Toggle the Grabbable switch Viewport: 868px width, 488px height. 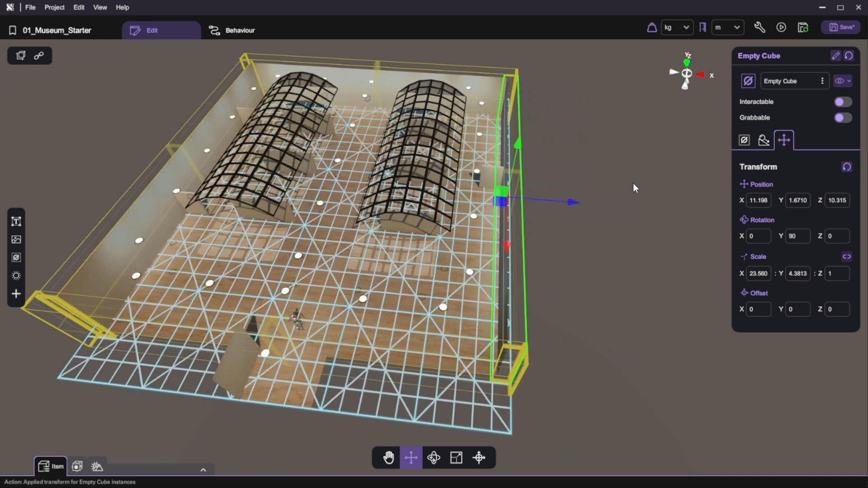point(843,117)
